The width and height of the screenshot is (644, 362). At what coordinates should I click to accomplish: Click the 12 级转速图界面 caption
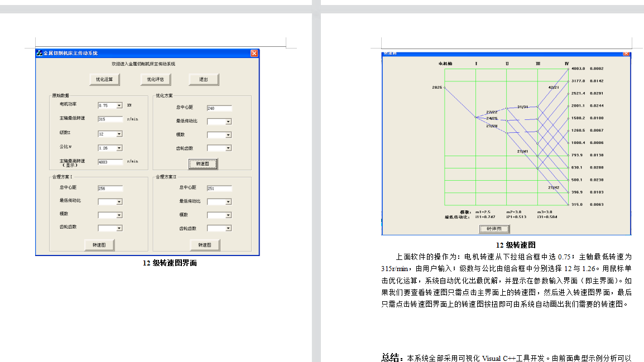[170, 263]
